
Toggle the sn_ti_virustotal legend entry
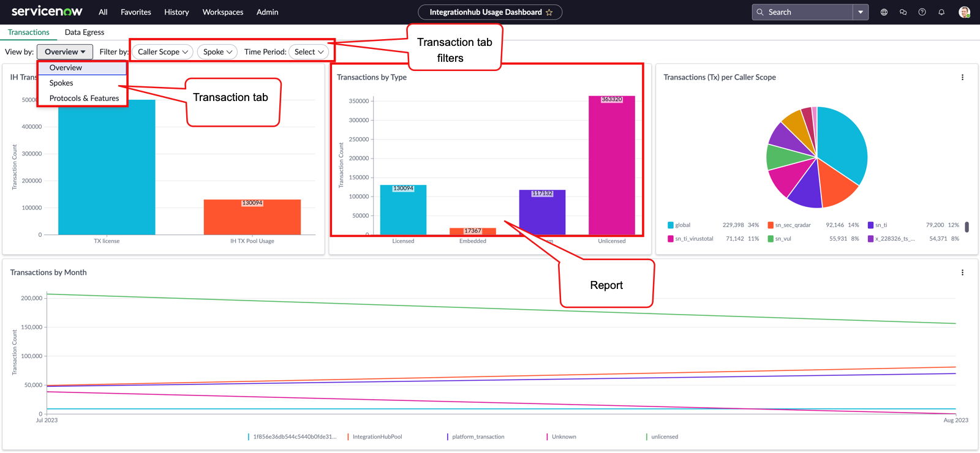point(690,239)
